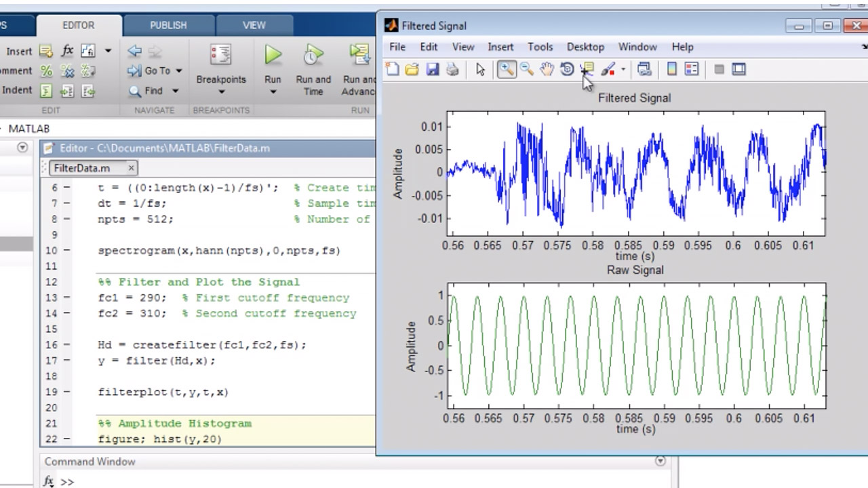Print the Filtered Signal figure

click(452, 68)
